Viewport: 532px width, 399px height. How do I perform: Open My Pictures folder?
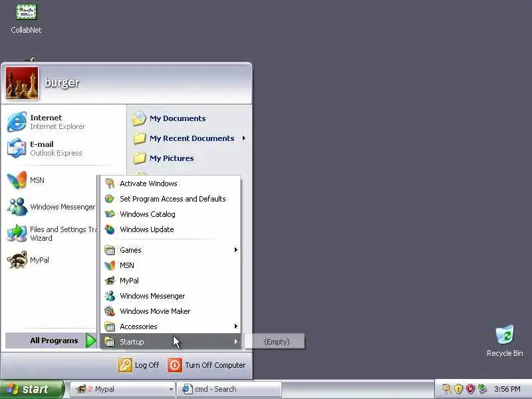pyautogui.click(x=163, y=158)
